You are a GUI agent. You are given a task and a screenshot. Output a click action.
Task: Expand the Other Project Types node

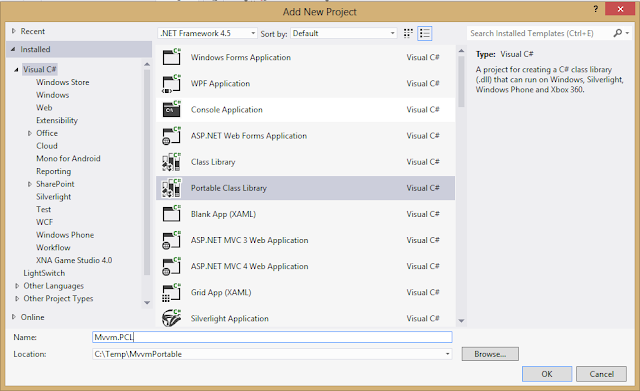coord(17,298)
